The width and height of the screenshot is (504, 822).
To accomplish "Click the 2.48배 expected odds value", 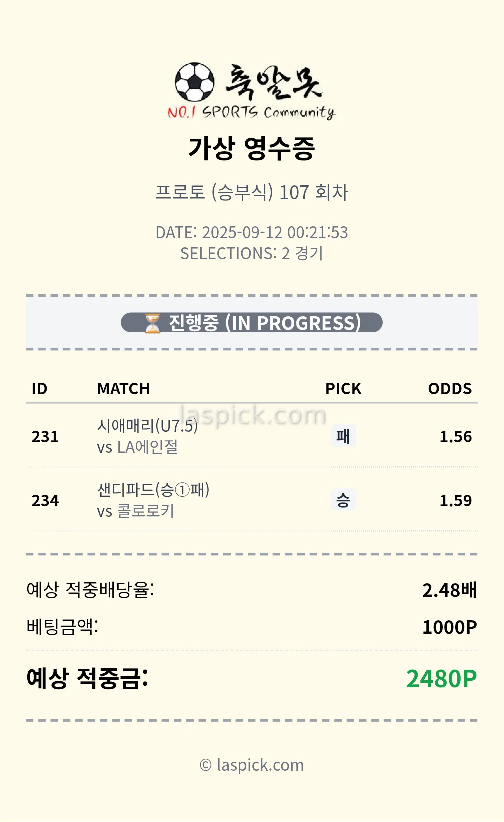I will tap(449, 590).
